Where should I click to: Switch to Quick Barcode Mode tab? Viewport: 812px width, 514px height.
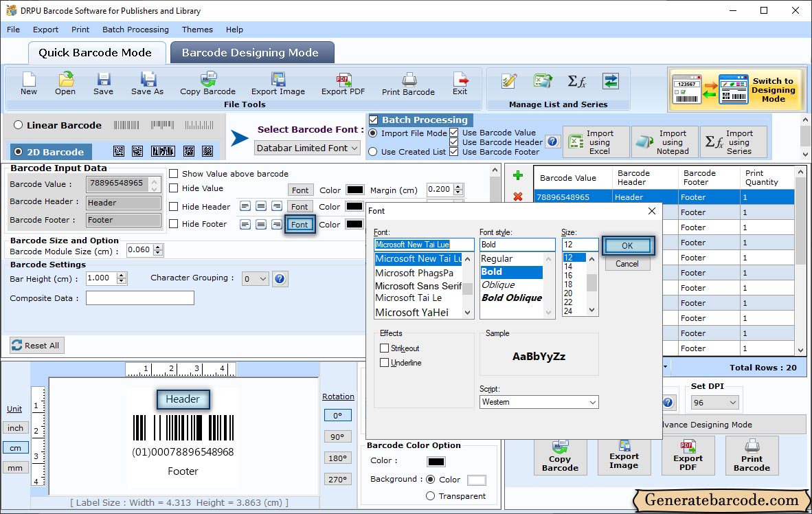pos(95,52)
